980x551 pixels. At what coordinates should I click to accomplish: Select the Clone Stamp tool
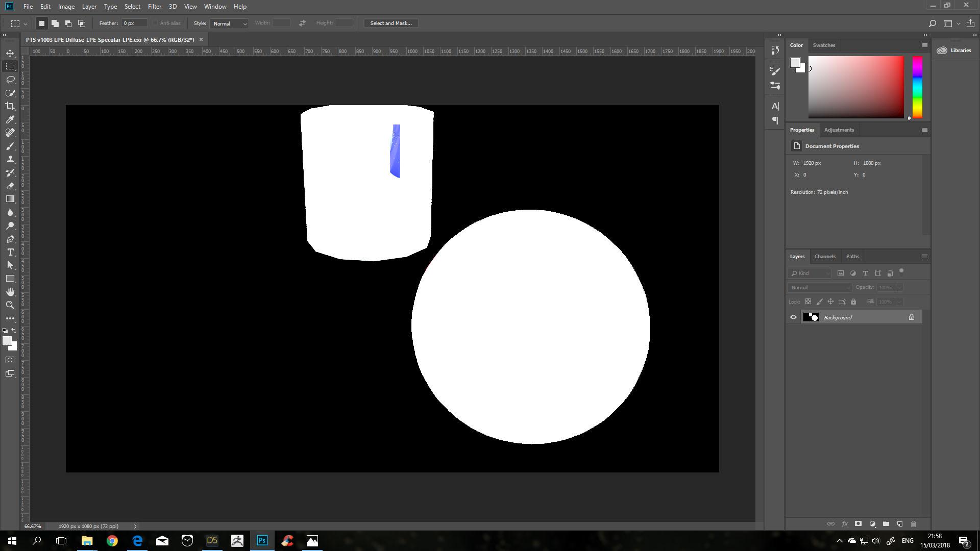10,159
